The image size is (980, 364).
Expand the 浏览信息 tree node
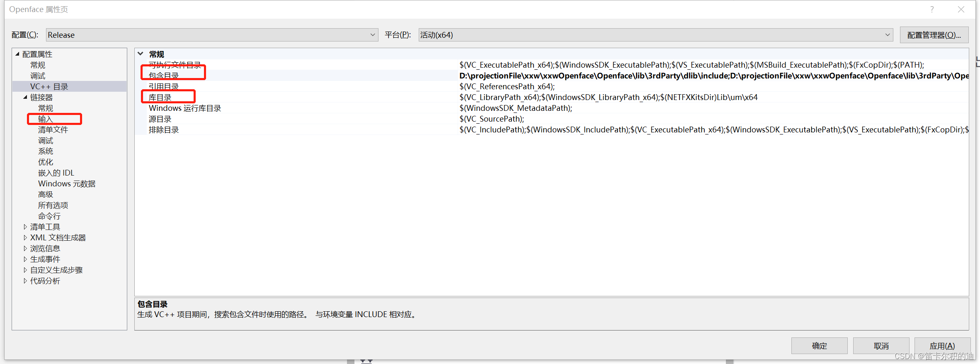pos(25,248)
